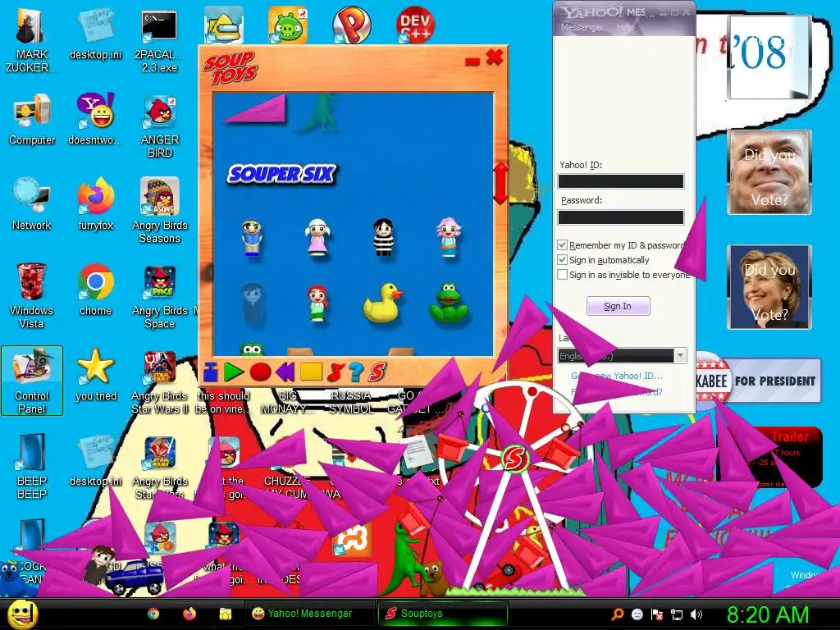Open the round P logo desktop icon
This screenshot has width=840, height=630.
click(x=351, y=24)
